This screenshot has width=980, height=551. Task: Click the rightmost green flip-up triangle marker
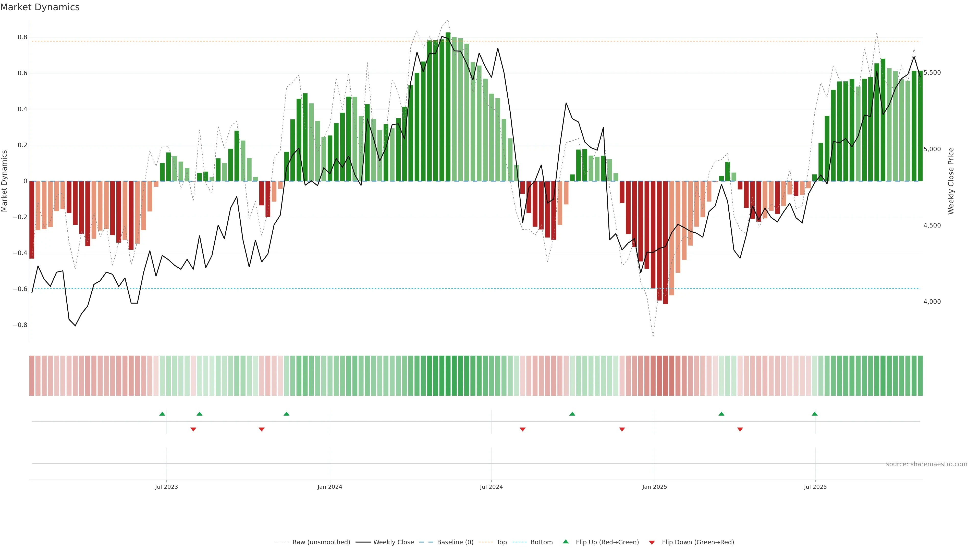815,414
